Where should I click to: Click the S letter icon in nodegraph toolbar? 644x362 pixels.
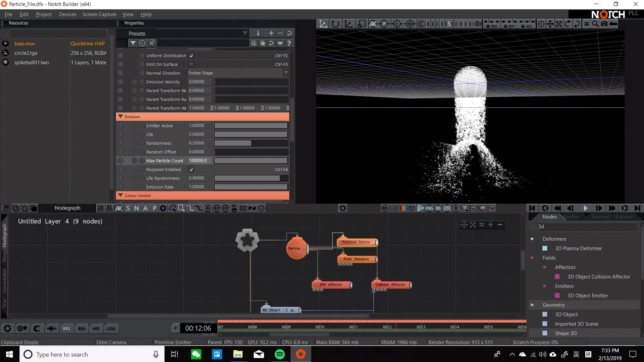(x=128, y=208)
